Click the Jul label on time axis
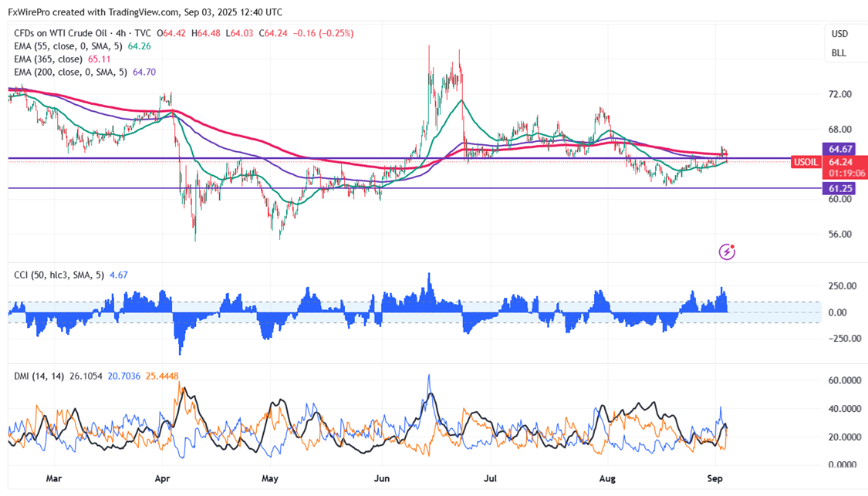Viewport: 868px width, 496px height. click(x=490, y=478)
